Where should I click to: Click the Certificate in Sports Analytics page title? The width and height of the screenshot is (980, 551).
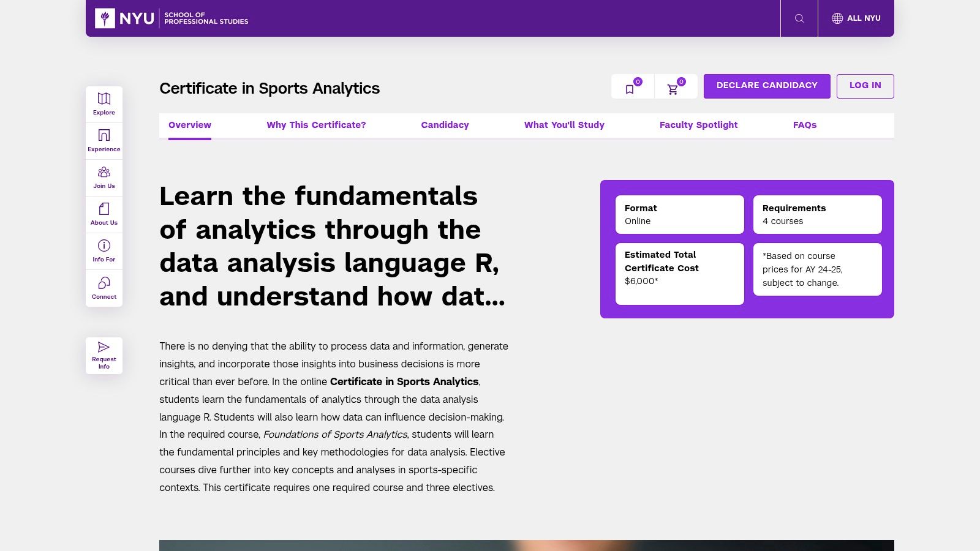click(269, 88)
